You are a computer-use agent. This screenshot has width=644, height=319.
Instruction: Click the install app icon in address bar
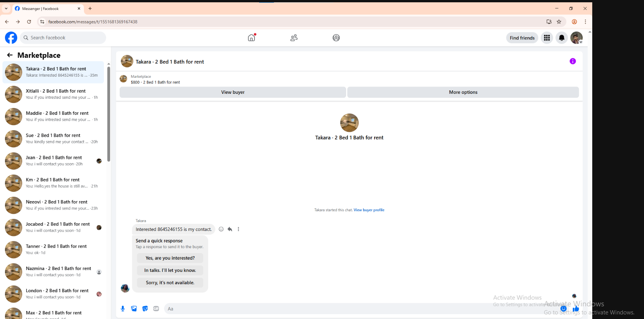pos(549,22)
